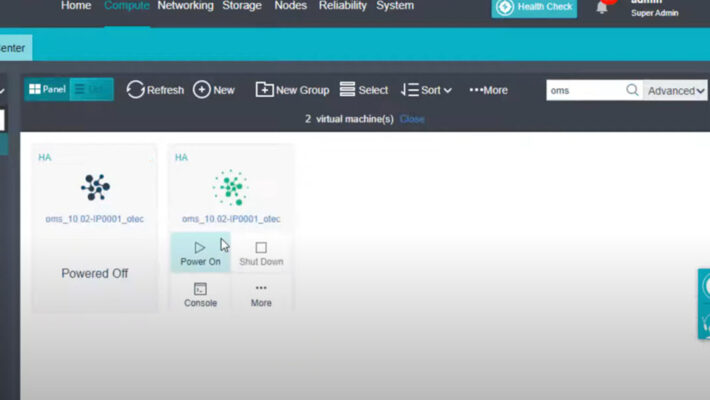
Task: Click the 2 virtual machine(s) count text
Action: tap(349, 119)
